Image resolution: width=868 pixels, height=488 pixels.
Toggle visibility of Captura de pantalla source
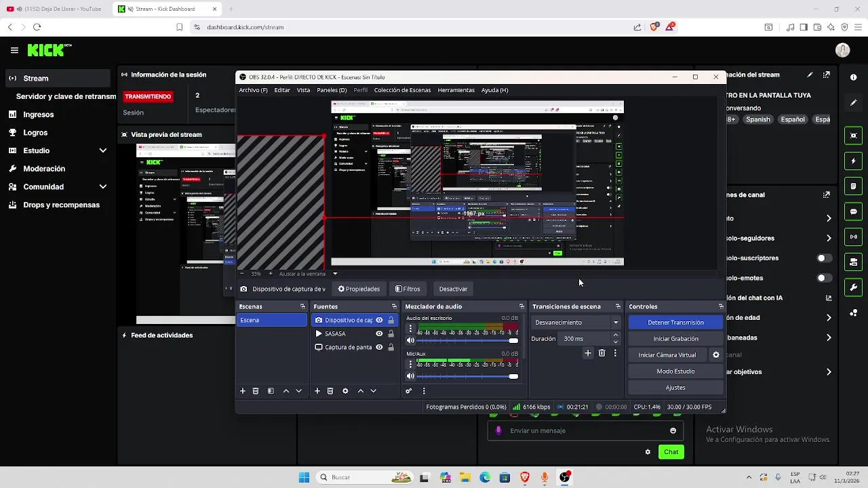coord(379,347)
